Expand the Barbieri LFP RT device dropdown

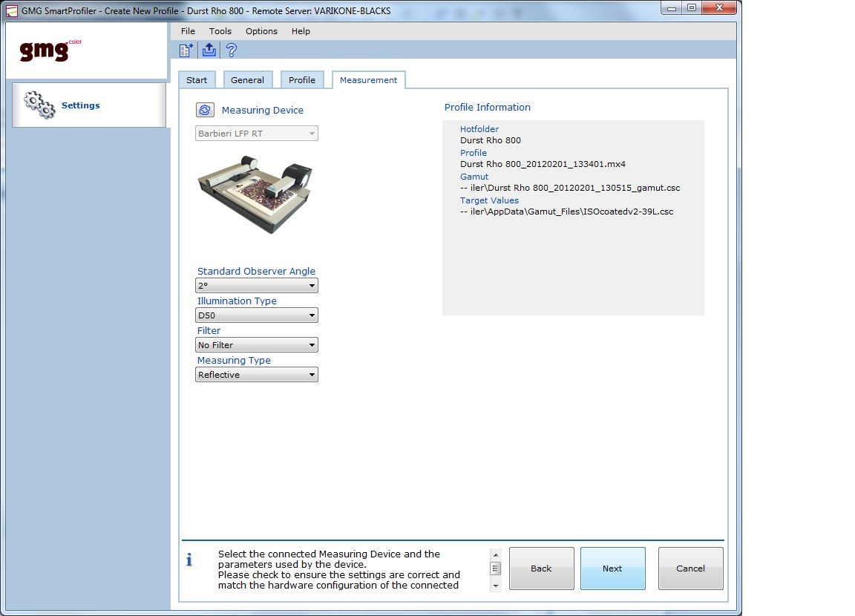tap(256, 134)
